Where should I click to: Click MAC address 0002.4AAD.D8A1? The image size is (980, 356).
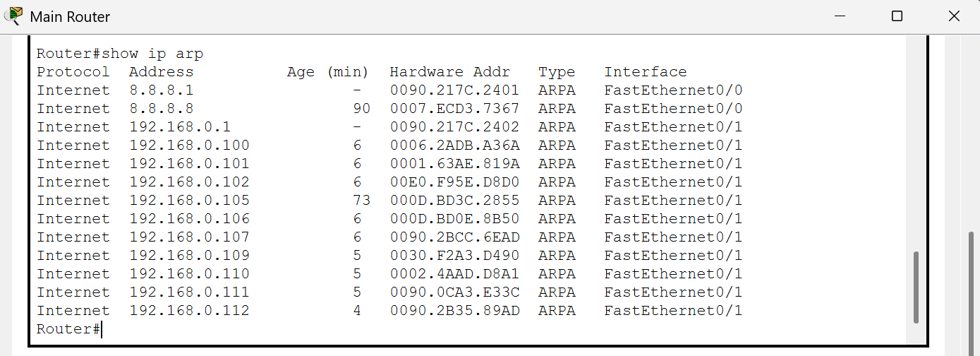tap(454, 274)
